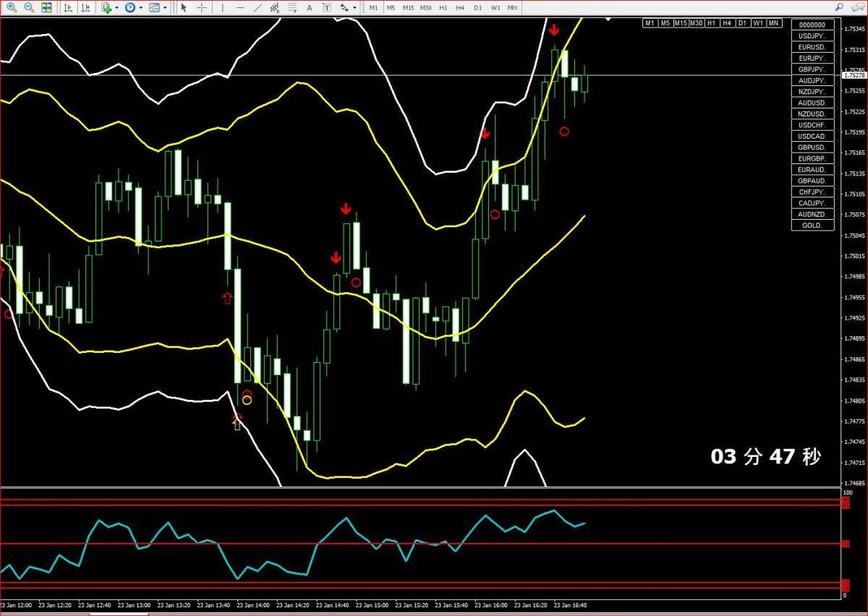Choose the Text Label (T) tool
This screenshot has width=868, height=616.
326,7
